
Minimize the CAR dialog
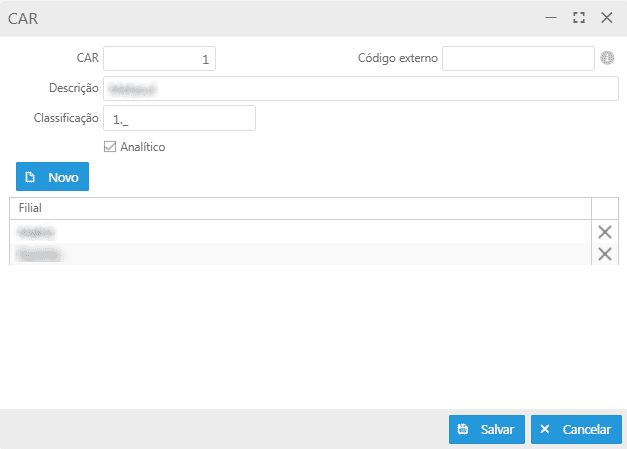[x=550, y=17]
